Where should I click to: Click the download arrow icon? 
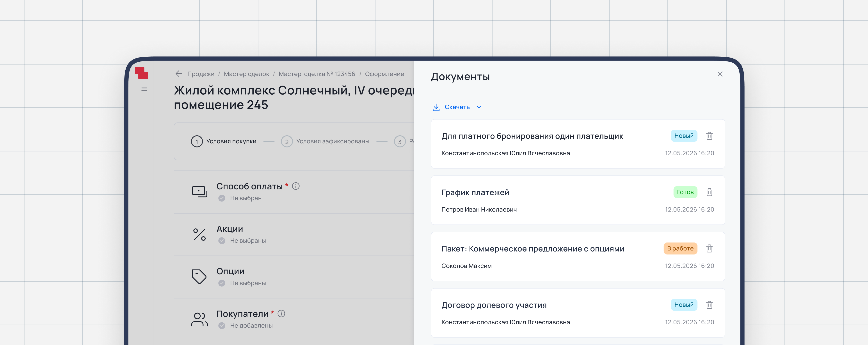point(436,107)
